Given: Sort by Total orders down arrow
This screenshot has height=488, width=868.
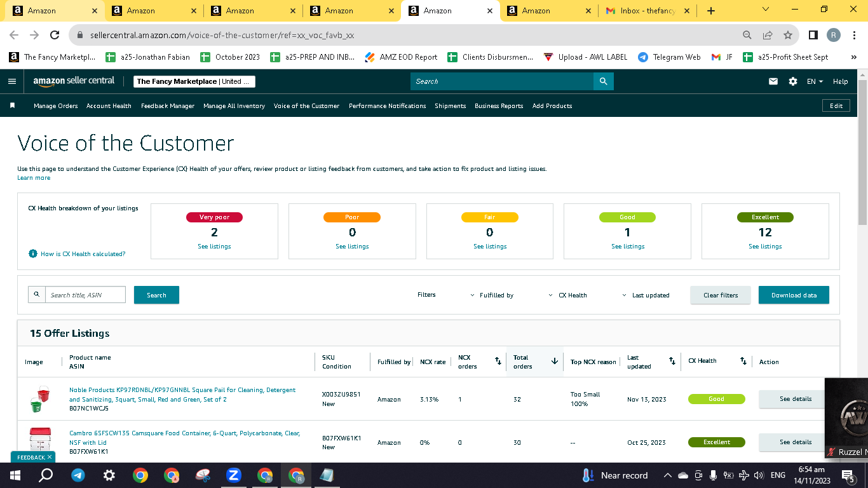Looking at the screenshot, I should click(555, 361).
